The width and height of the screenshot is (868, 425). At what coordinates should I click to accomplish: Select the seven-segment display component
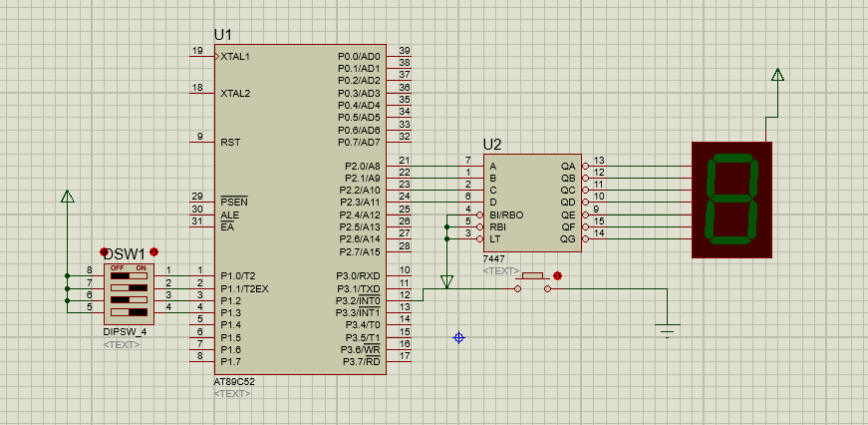(731, 200)
